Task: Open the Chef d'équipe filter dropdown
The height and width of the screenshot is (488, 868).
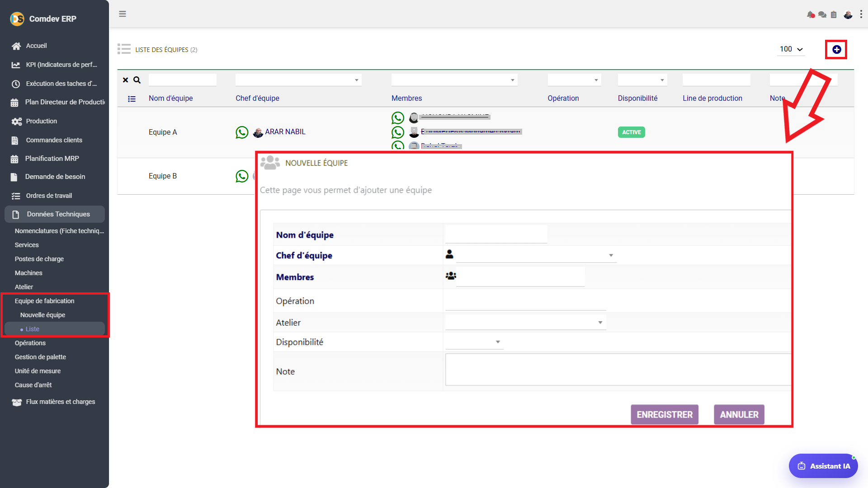Action: tap(298, 80)
